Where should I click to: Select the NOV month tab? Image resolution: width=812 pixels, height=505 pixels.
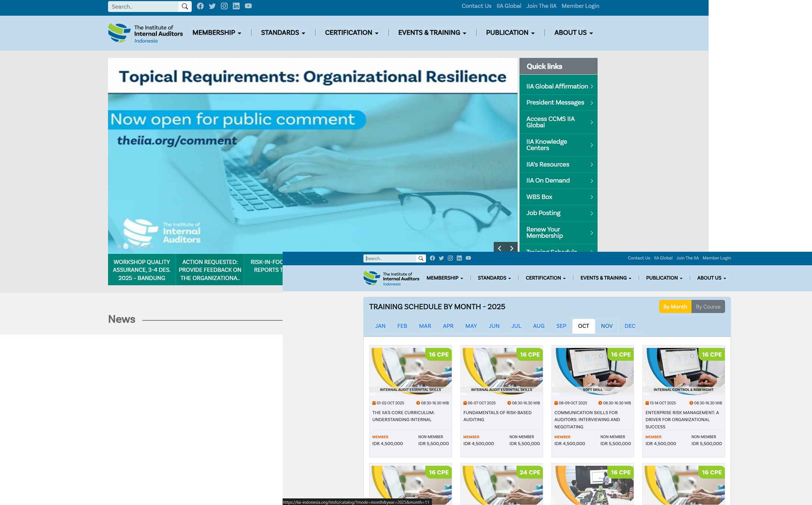tap(607, 326)
